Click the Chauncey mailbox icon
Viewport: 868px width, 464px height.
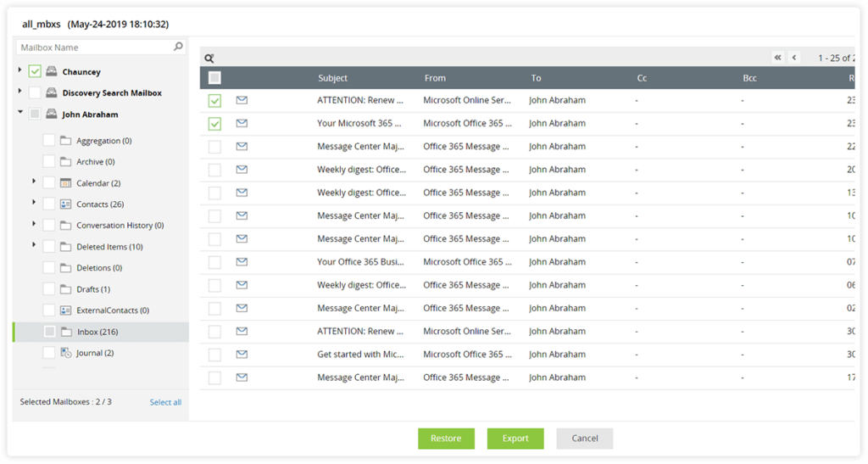click(52, 71)
